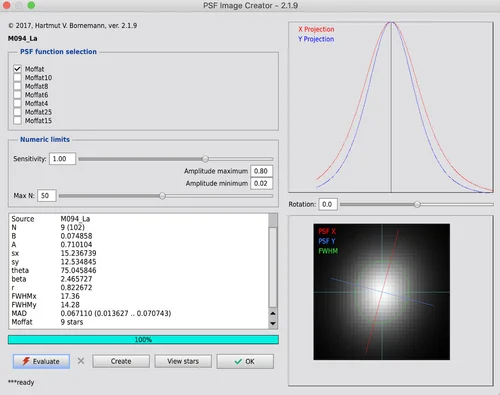This screenshot has height=395, width=500.
Task: Click the r value 0.822672
Action: (x=76, y=288)
